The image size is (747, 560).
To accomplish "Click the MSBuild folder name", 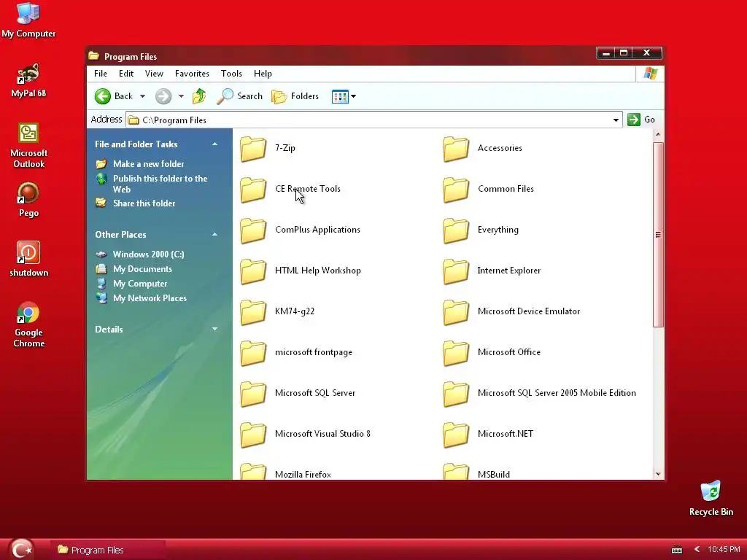I will [x=494, y=474].
